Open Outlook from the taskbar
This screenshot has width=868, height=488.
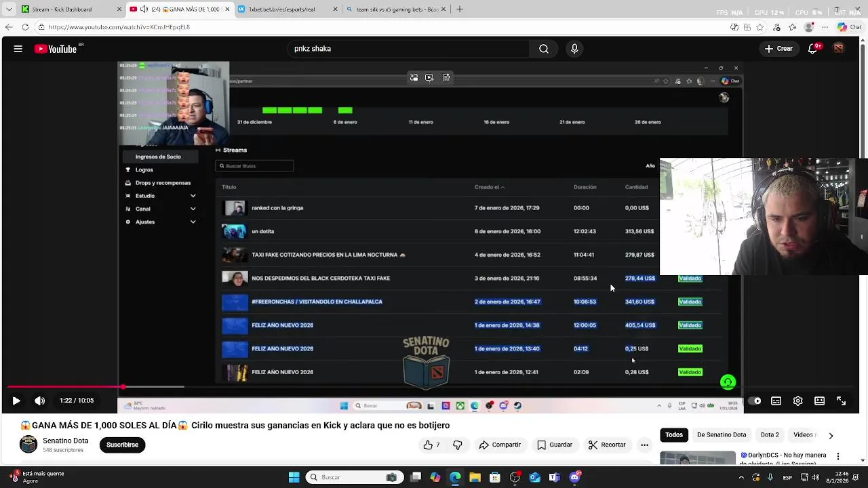pos(535,477)
